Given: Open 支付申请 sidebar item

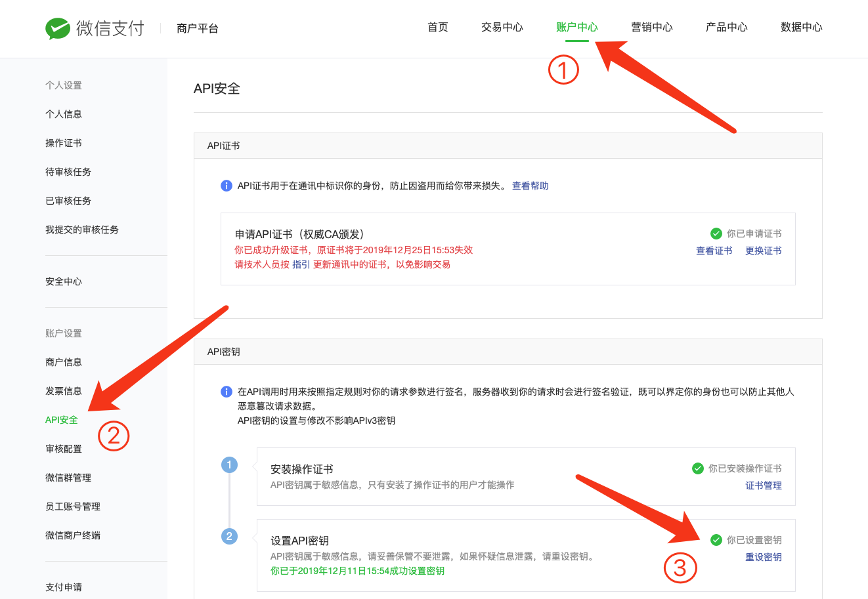Looking at the screenshot, I should pyautogui.click(x=64, y=587).
